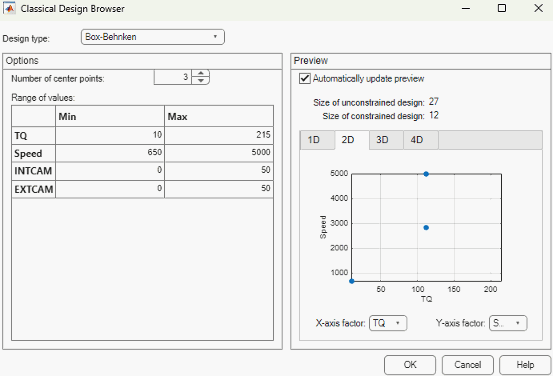Select the INTCAM Max cell
The image size is (553, 376).
(x=219, y=171)
